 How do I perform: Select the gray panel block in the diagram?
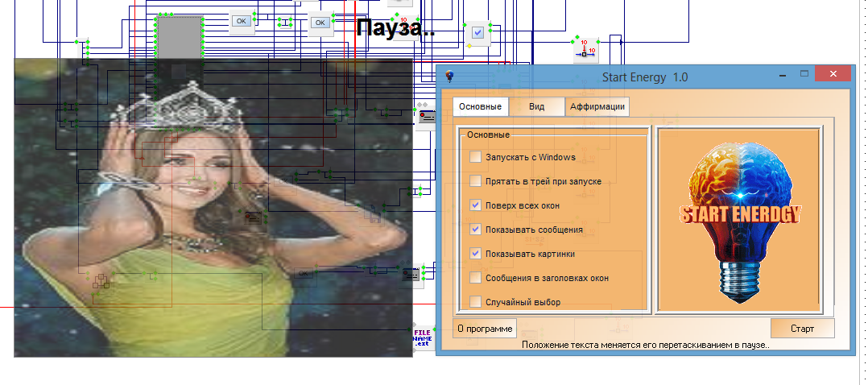click(x=179, y=37)
